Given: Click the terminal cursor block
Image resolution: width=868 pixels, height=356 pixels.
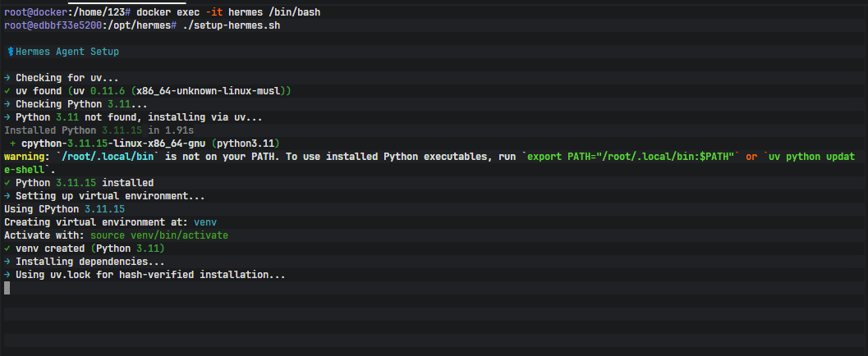Looking at the screenshot, I should point(7,288).
